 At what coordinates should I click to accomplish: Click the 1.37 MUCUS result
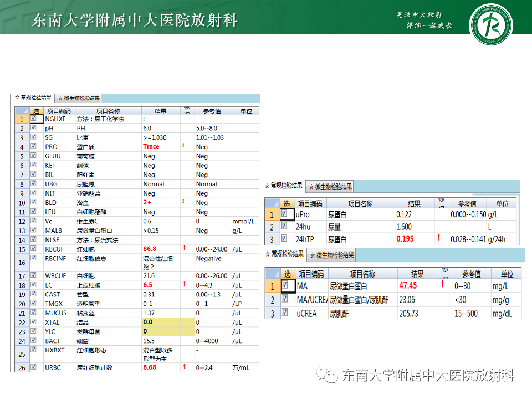(x=149, y=313)
